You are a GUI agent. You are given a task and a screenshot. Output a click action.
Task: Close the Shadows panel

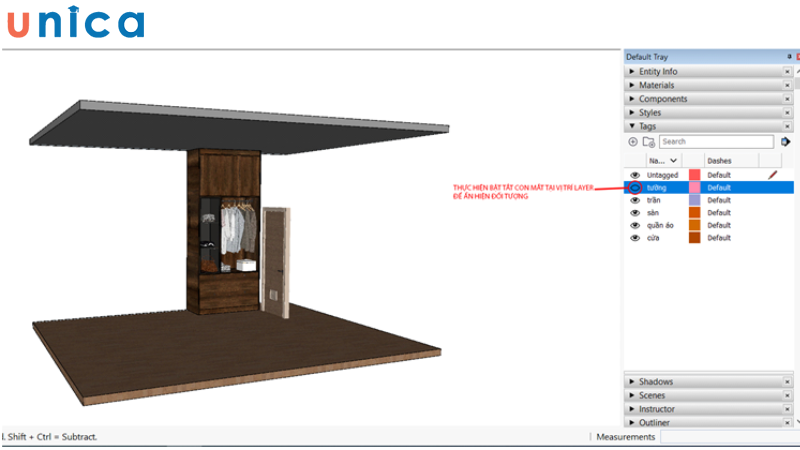click(x=787, y=382)
